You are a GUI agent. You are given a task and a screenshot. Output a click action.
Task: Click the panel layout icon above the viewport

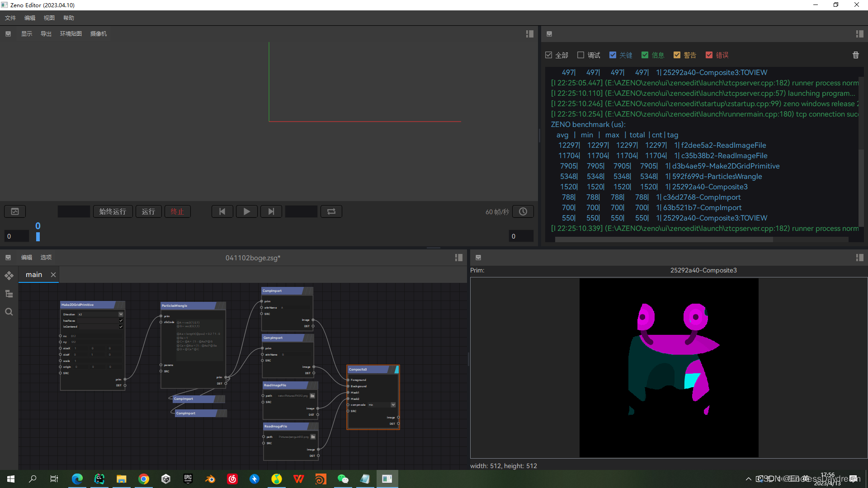tap(529, 33)
